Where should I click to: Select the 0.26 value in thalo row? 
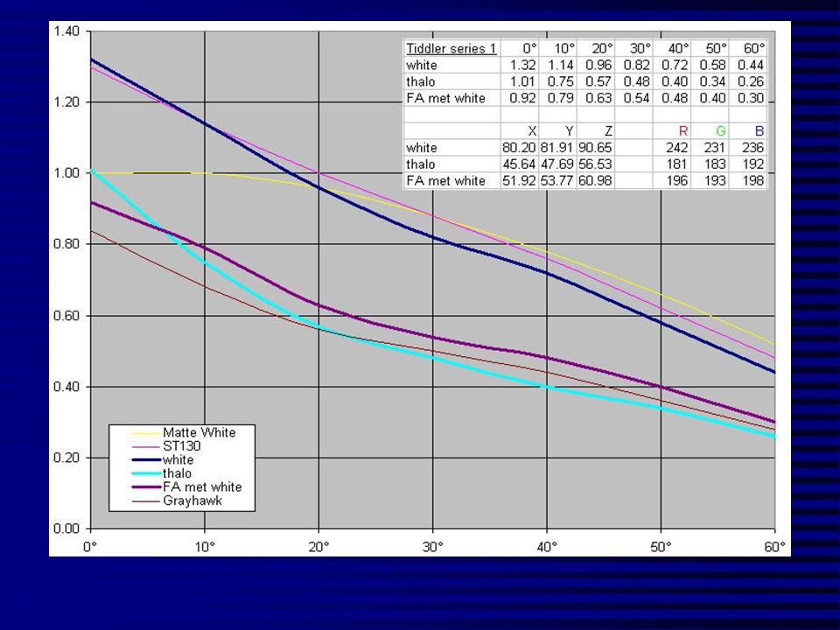tap(751, 81)
